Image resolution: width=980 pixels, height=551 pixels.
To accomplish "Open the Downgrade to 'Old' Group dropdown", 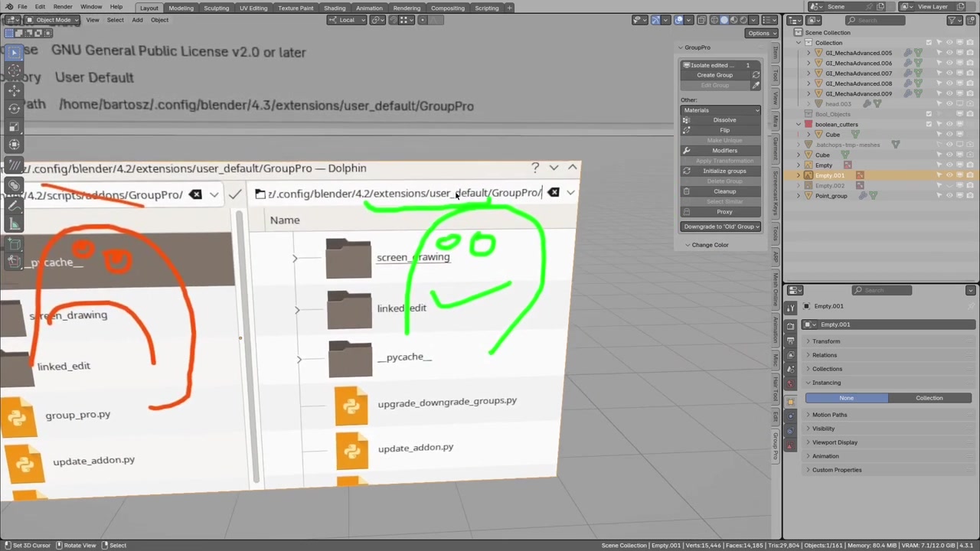I will click(x=720, y=227).
